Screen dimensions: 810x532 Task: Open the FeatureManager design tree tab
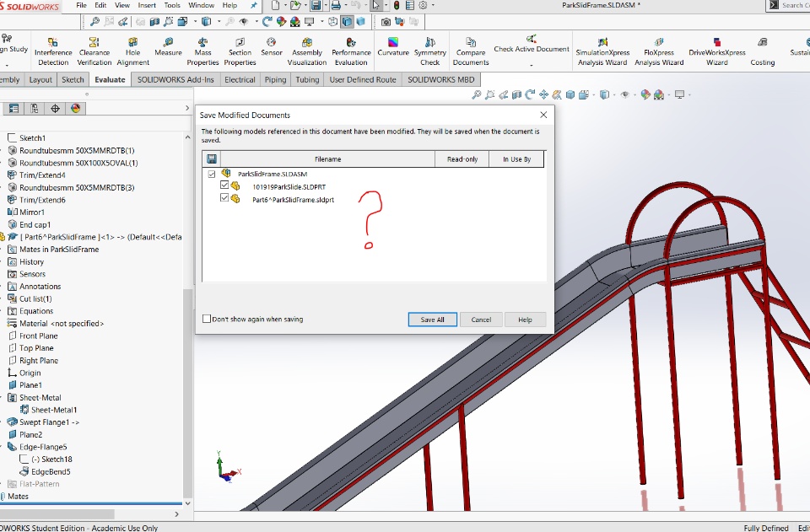[x=14, y=109]
